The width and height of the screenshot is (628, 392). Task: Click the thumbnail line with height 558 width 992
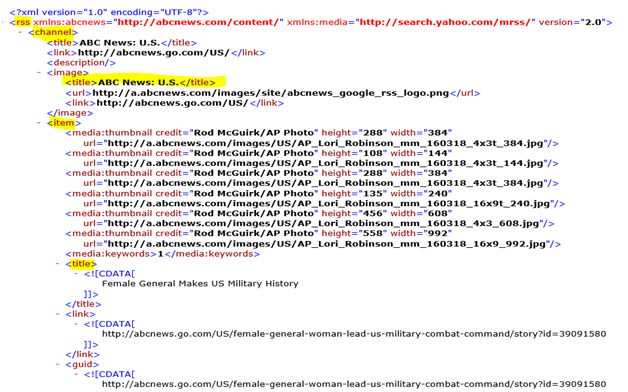259,233
